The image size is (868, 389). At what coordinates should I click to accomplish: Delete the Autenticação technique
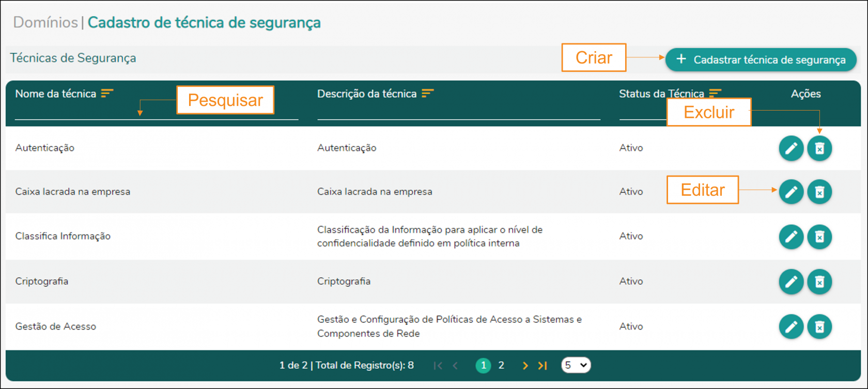819,148
